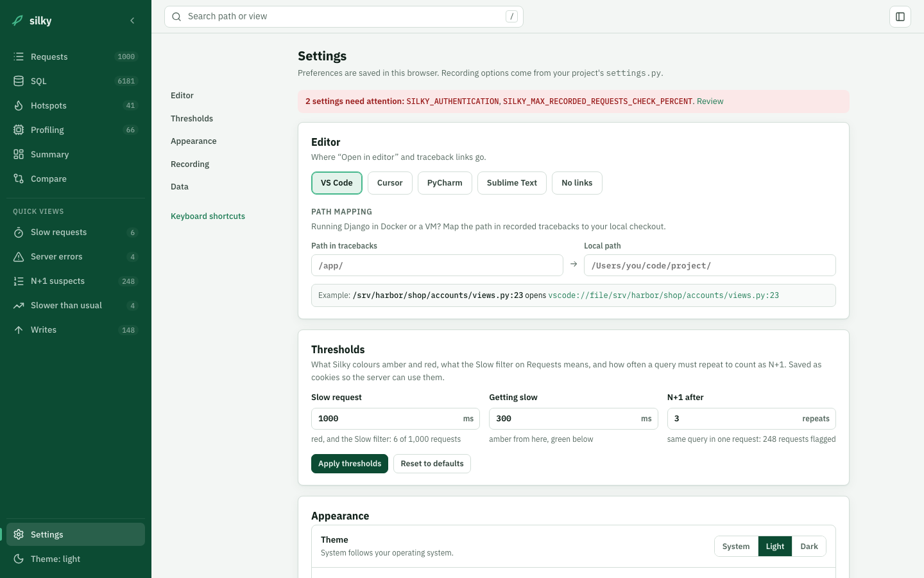
Task: Select Sublime Text as editor
Action: click(x=512, y=183)
